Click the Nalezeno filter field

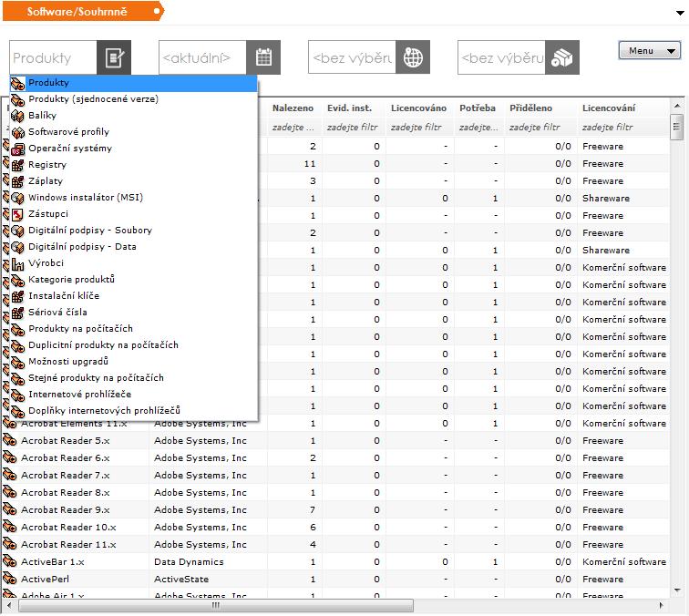[x=293, y=128]
